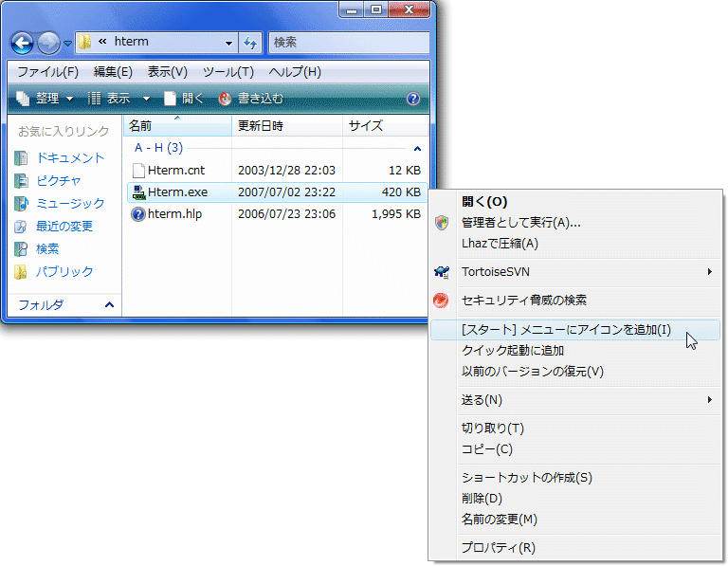Image resolution: width=728 pixels, height=566 pixels.
Task: Collapse the A - H (3) group
Action: [417, 149]
